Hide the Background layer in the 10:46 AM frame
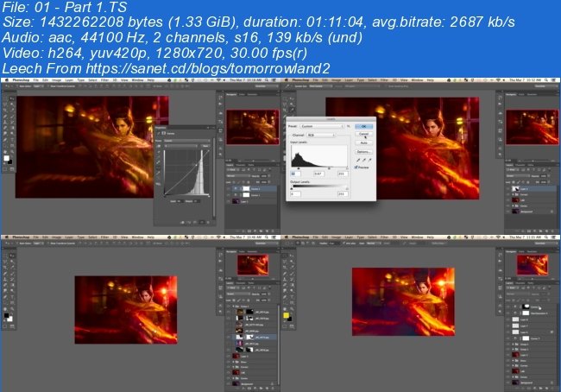The image size is (561, 392). pos(228,383)
